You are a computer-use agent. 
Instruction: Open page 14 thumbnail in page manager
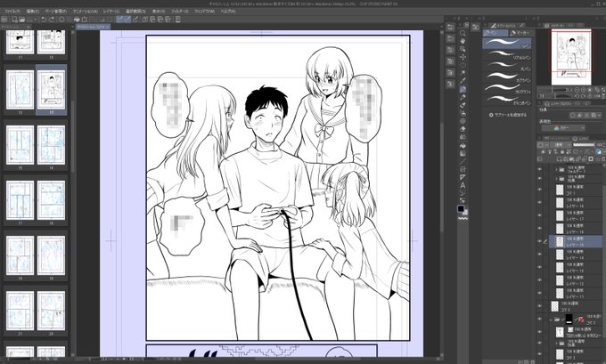tap(52, 145)
